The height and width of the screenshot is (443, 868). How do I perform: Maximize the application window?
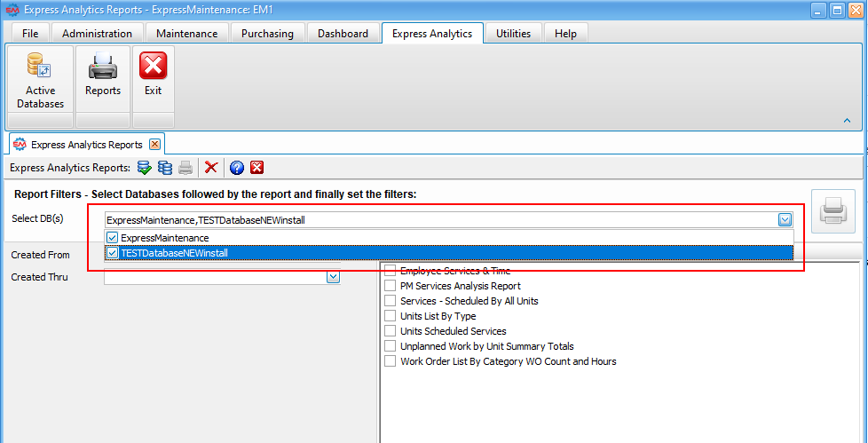point(837,10)
